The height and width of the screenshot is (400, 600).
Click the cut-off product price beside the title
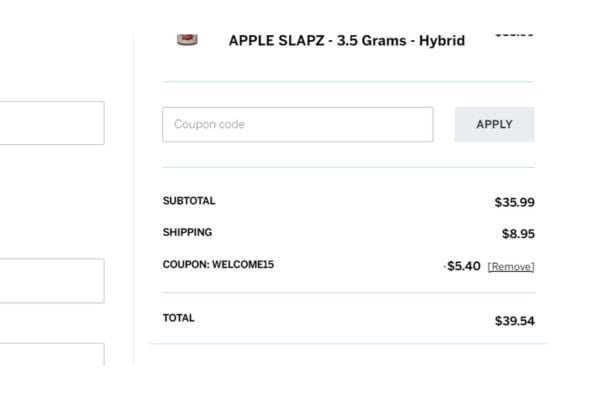click(x=514, y=35)
